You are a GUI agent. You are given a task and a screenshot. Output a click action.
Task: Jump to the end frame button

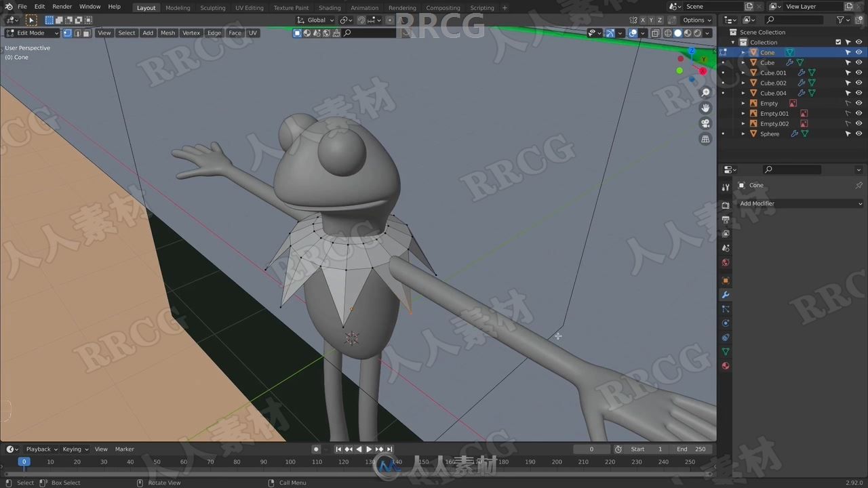pyautogui.click(x=389, y=449)
